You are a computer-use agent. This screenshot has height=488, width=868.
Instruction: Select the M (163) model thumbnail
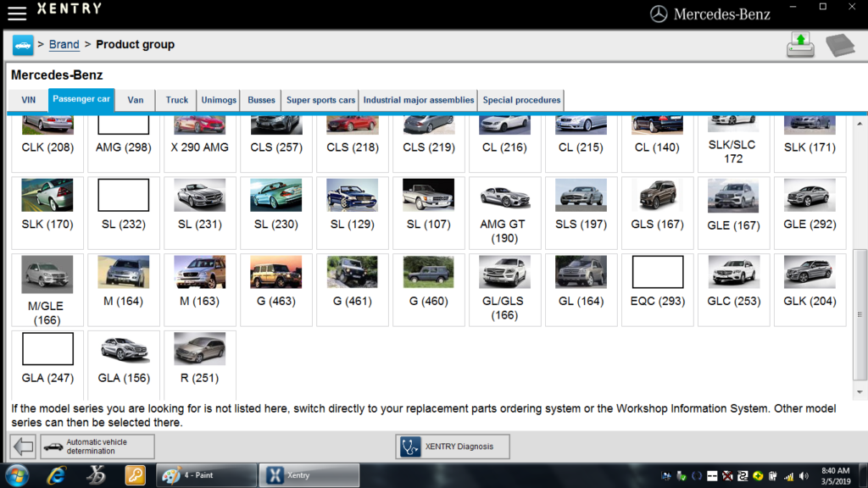tap(200, 272)
